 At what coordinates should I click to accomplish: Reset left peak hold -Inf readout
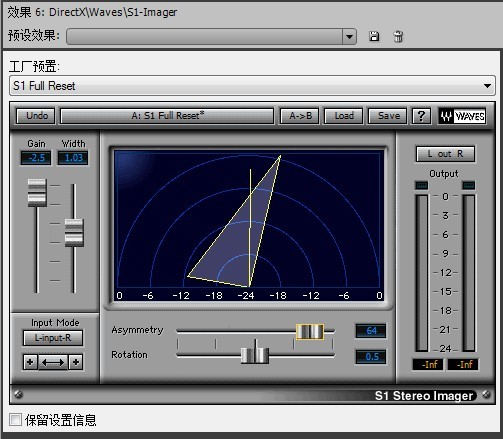click(428, 364)
